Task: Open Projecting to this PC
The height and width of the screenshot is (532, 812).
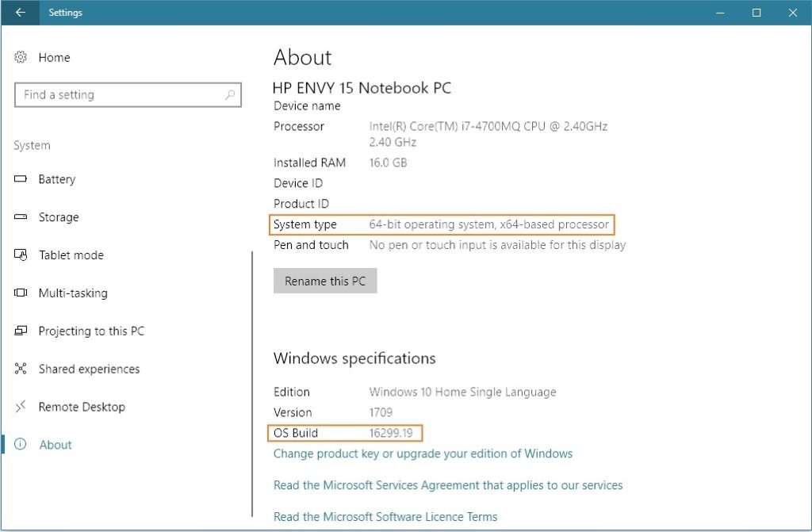Action: tap(91, 331)
